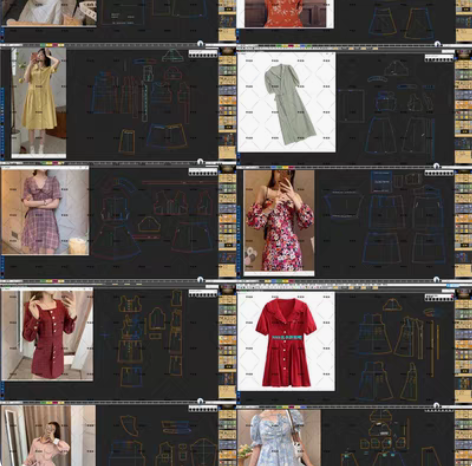Select yellow skirt pattern piece beside yellow dress
The image size is (472, 466).
(x=127, y=141)
